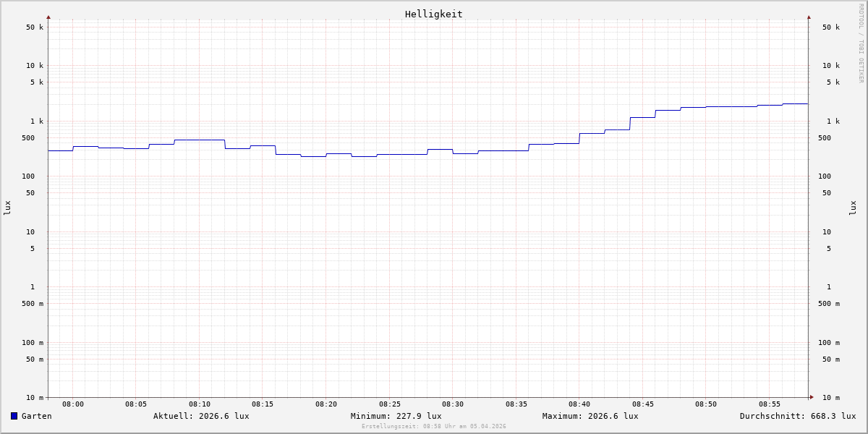Click the 08:45 time axis label
The height and width of the screenshot is (434, 868).
point(642,404)
